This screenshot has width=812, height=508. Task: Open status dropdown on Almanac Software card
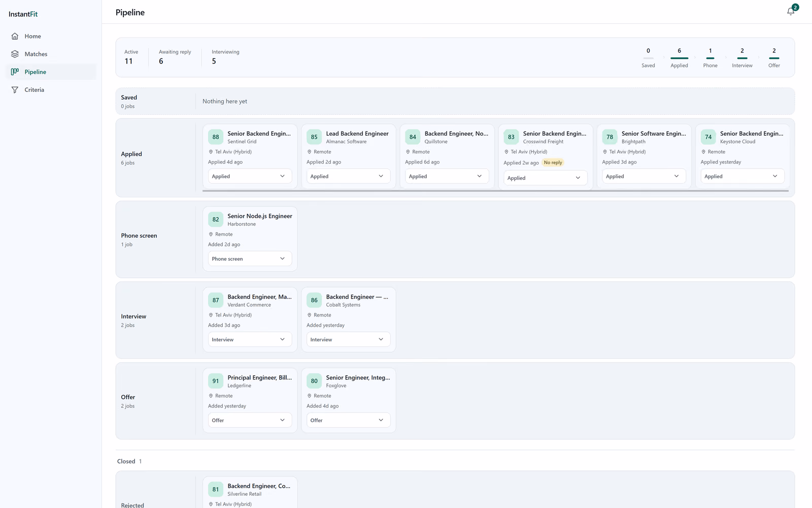click(348, 176)
